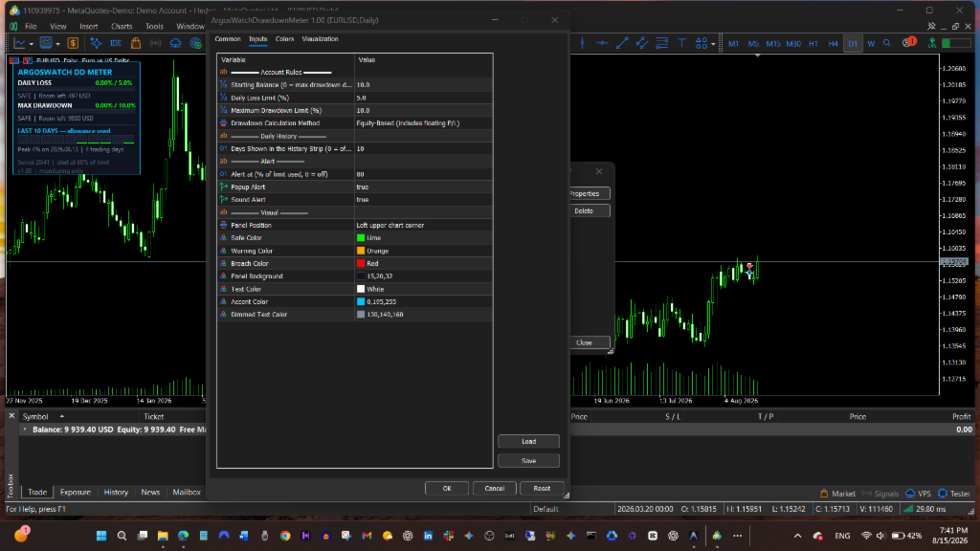Close the Toolbox panel with X
980x551 pixels.
pyautogui.click(x=11, y=415)
